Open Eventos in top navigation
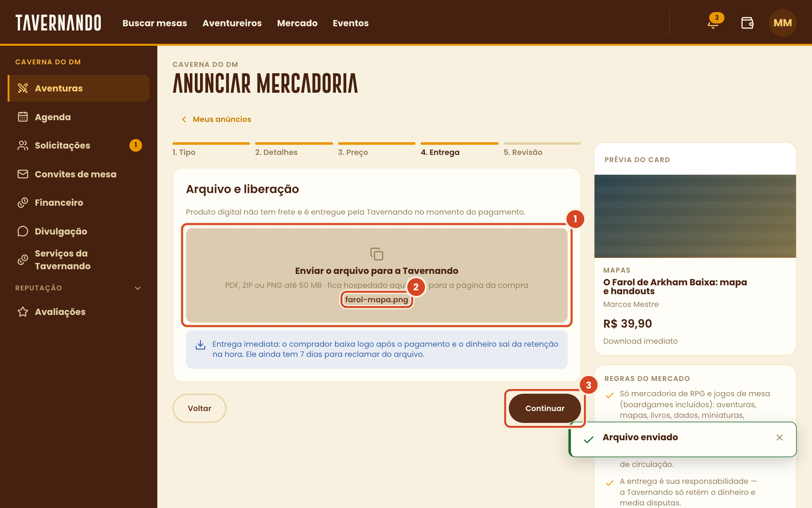 pyautogui.click(x=351, y=23)
